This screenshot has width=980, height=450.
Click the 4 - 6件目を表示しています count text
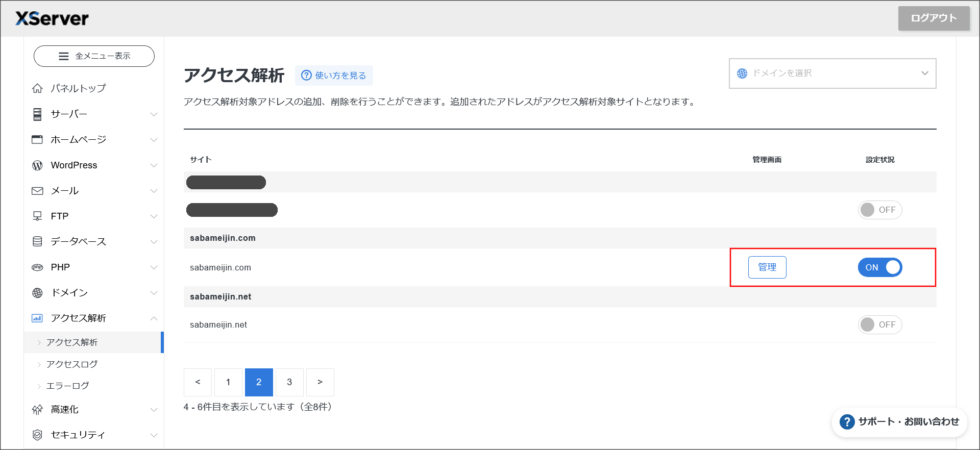tap(259, 407)
